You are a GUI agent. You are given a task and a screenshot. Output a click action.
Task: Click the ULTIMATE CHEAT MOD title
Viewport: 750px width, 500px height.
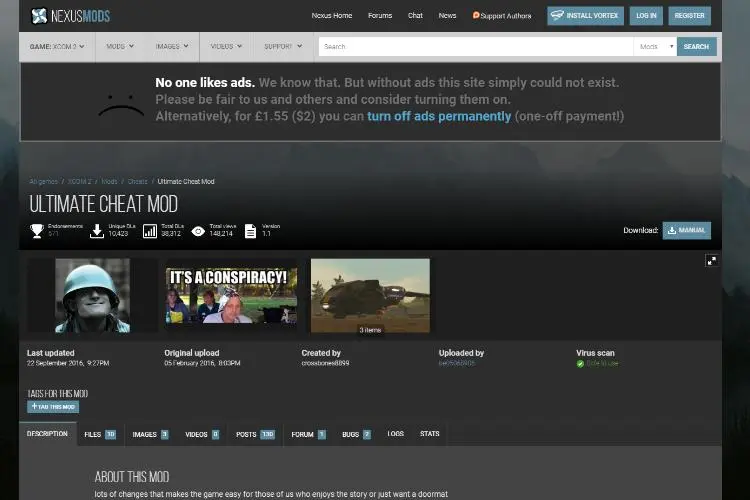tap(103, 204)
